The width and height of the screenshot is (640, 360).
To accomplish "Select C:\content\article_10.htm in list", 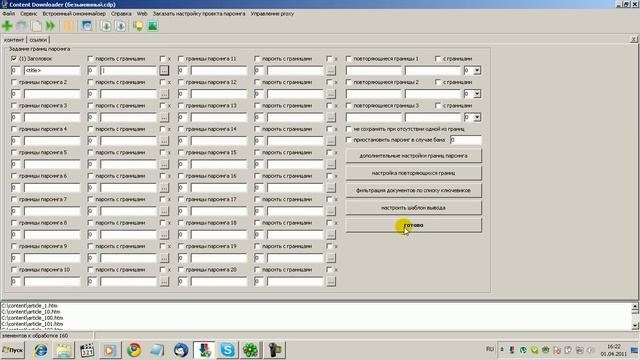I will (x=31, y=312).
